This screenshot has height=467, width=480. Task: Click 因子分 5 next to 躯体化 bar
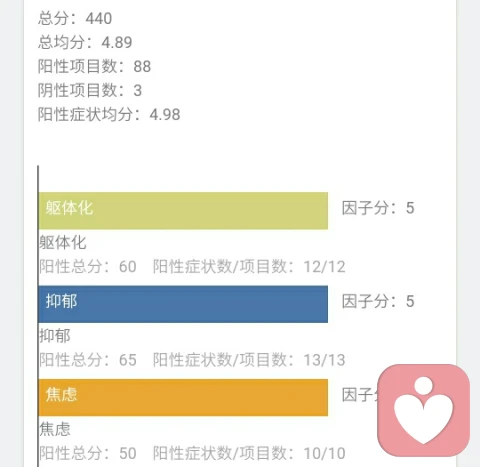point(378,208)
